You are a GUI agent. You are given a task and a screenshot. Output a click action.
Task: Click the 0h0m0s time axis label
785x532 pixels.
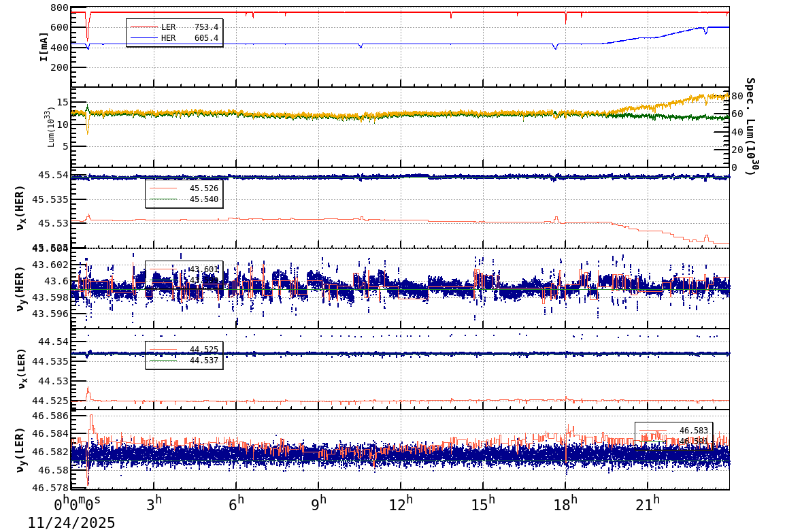77,503
